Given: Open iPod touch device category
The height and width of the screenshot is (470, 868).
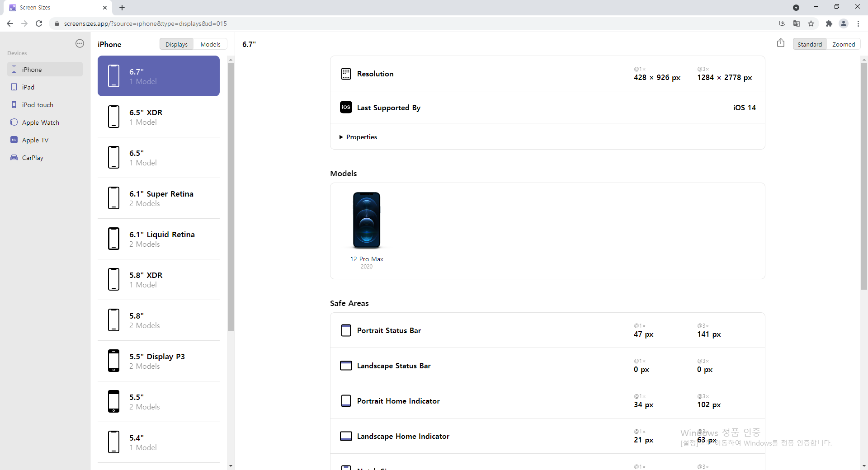Looking at the screenshot, I should pyautogui.click(x=45, y=104).
